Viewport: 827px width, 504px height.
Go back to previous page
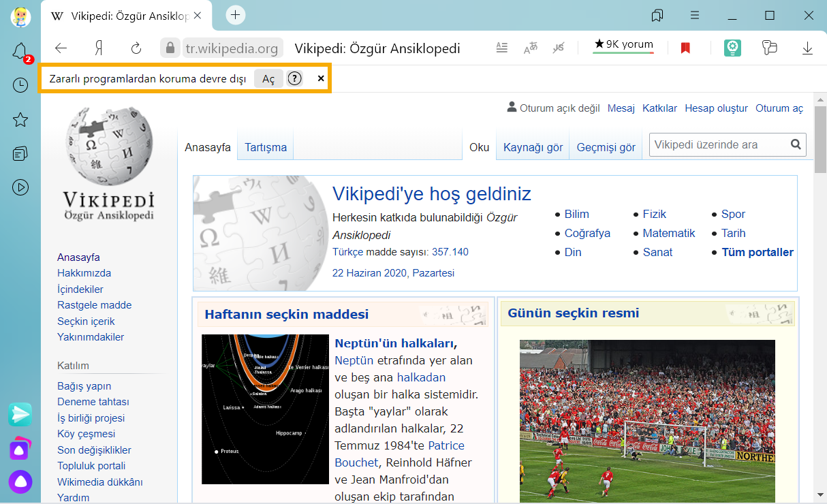click(61, 48)
